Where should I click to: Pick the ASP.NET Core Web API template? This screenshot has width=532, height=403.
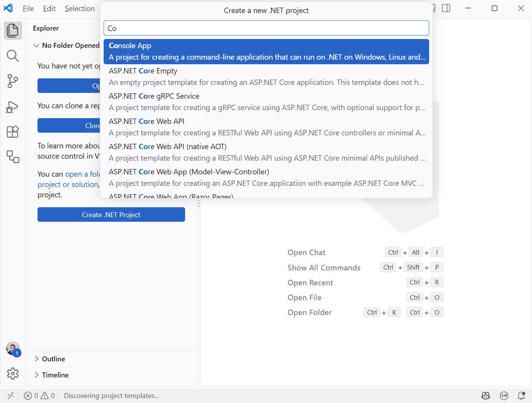(266, 127)
